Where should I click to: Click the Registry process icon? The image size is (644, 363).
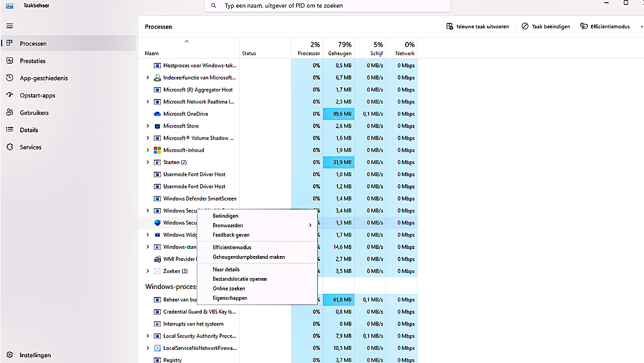[x=157, y=360]
